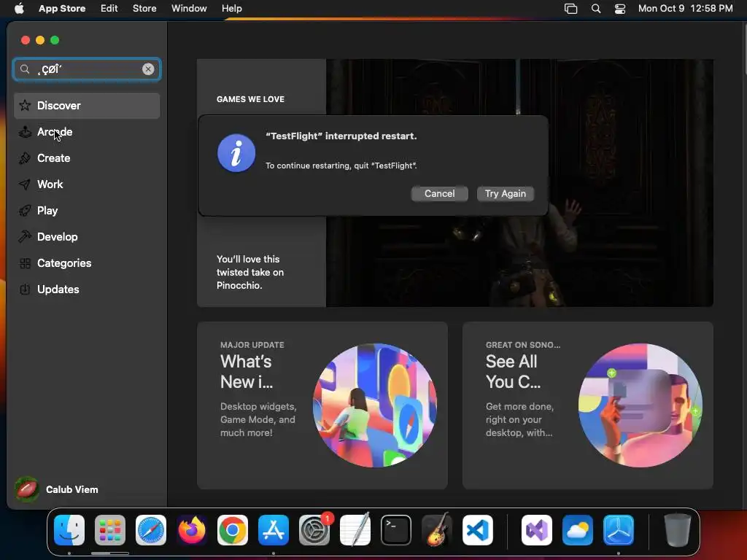Open the Store menu
The height and width of the screenshot is (560, 747).
click(x=144, y=9)
